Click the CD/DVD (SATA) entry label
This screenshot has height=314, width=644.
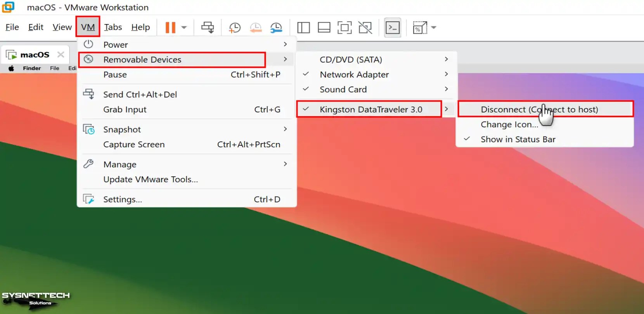[x=351, y=59]
